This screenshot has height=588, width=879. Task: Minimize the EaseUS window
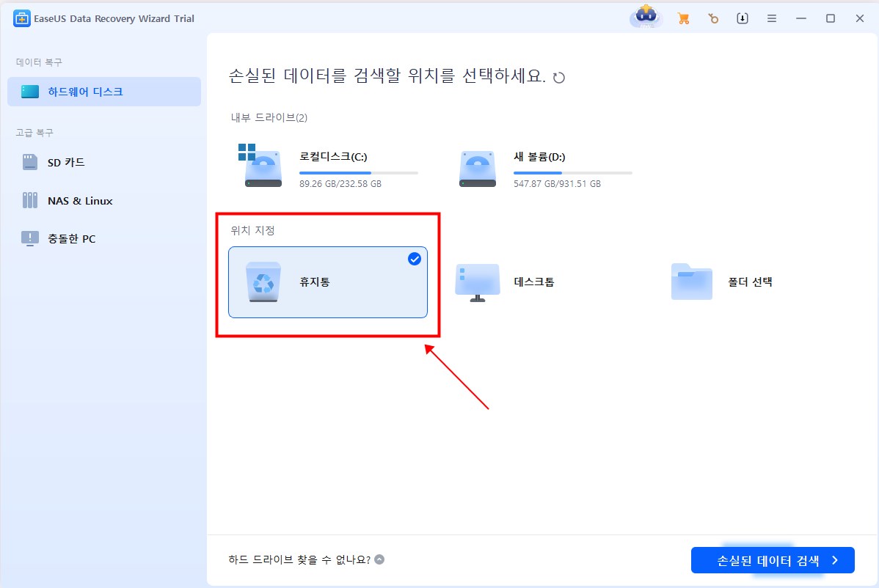tap(801, 18)
